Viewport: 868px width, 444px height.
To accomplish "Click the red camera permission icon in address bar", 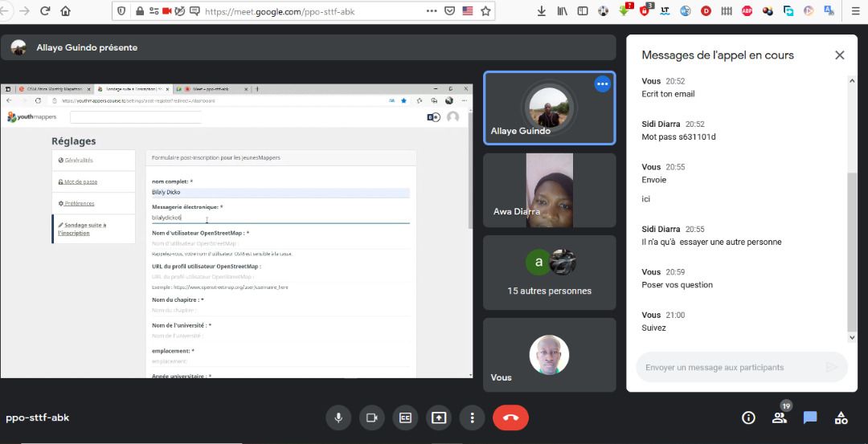I will click(166, 11).
